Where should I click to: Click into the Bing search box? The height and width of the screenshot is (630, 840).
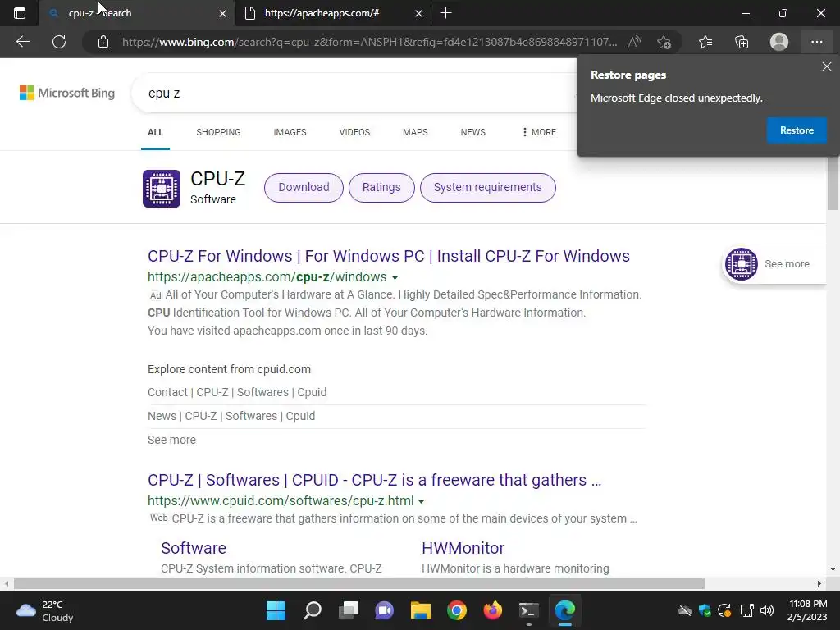click(x=354, y=94)
